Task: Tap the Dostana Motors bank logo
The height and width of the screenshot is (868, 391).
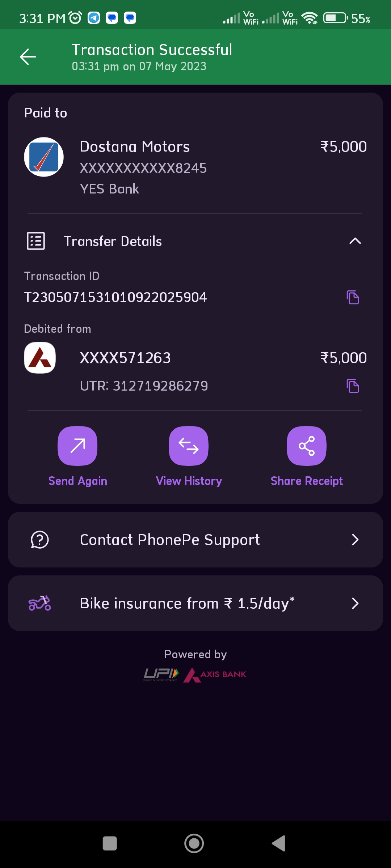Action: point(44,157)
